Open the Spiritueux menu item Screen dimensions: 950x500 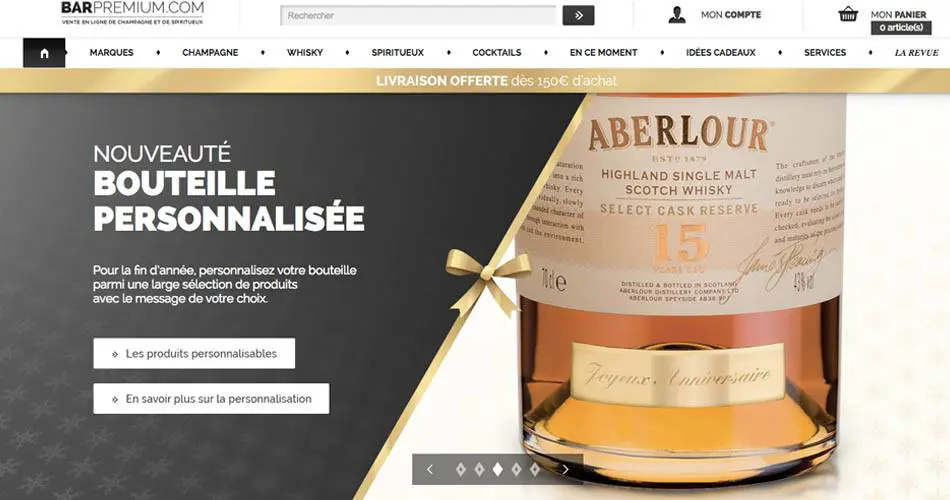[397, 53]
